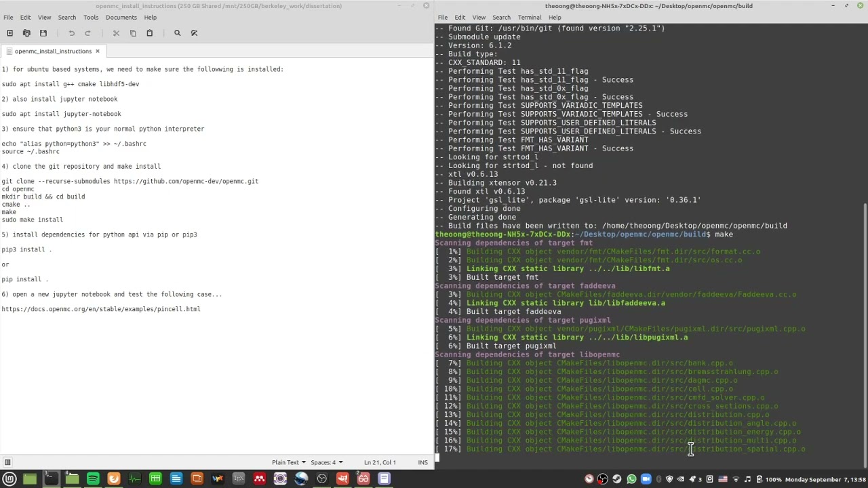Viewport: 868px width, 488px height.
Task: Open the text editor Search menu
Action: click(66, 17)
